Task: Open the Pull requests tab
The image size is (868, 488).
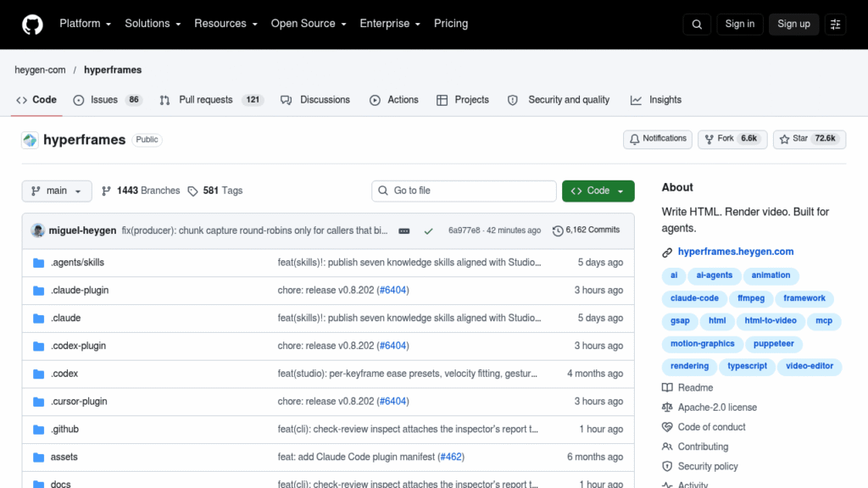Action: 211,100
